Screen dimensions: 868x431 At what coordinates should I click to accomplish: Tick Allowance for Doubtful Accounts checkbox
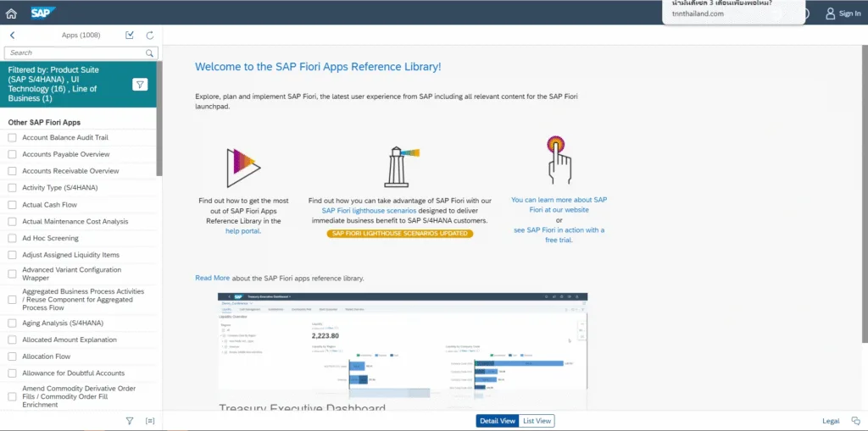12,373
